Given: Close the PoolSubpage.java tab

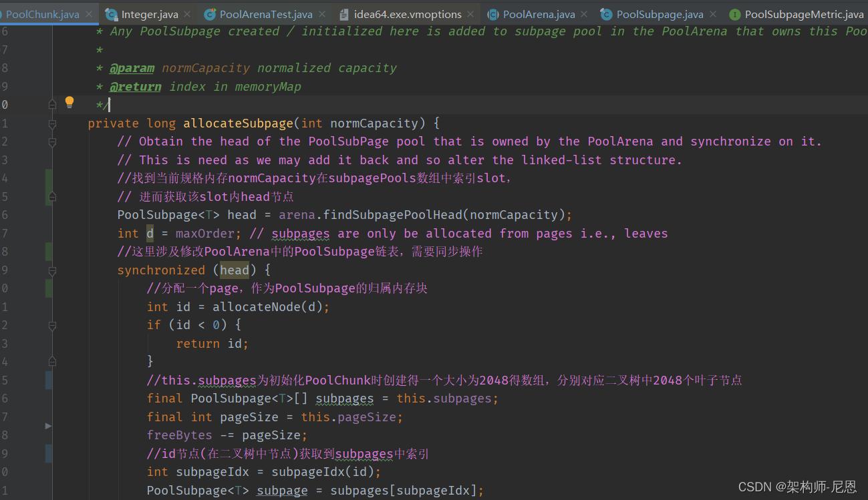Looking at the screenshot, I should pyautogui.click(x=712, y=14).
